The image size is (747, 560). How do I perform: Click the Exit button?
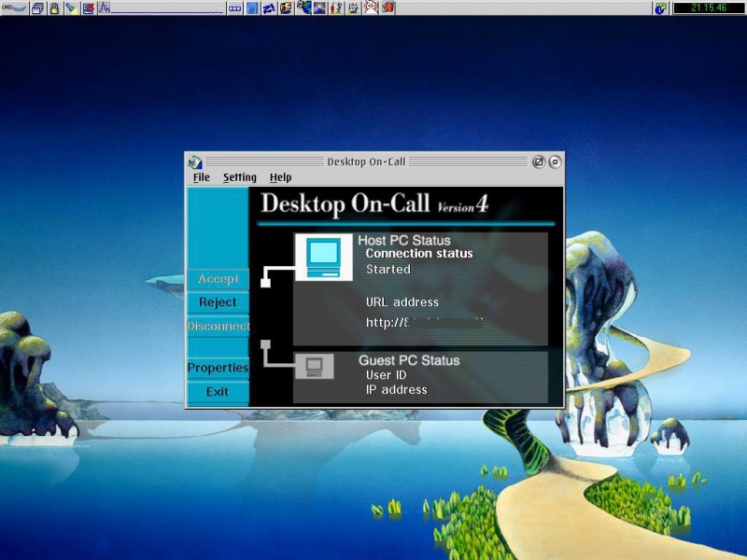click(218, 392)
